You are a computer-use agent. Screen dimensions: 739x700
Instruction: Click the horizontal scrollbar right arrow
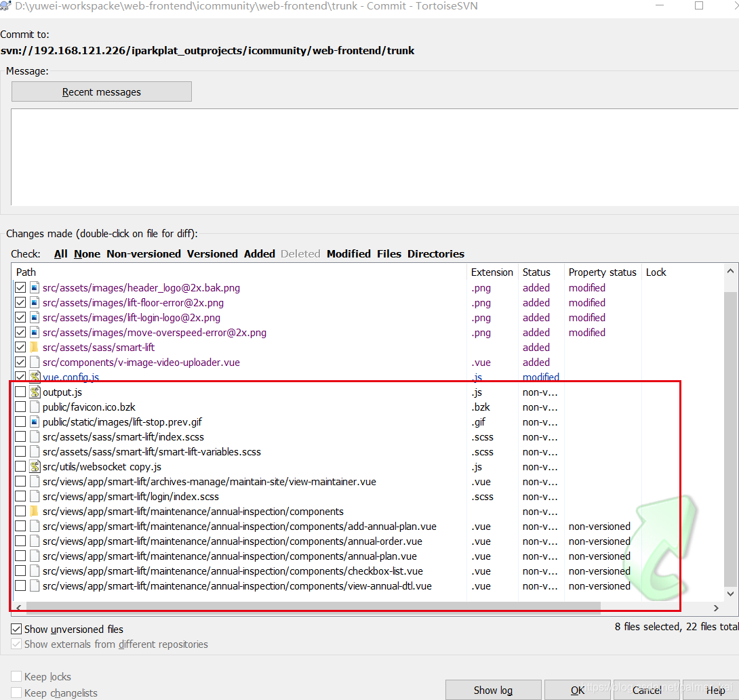point(717,608)
